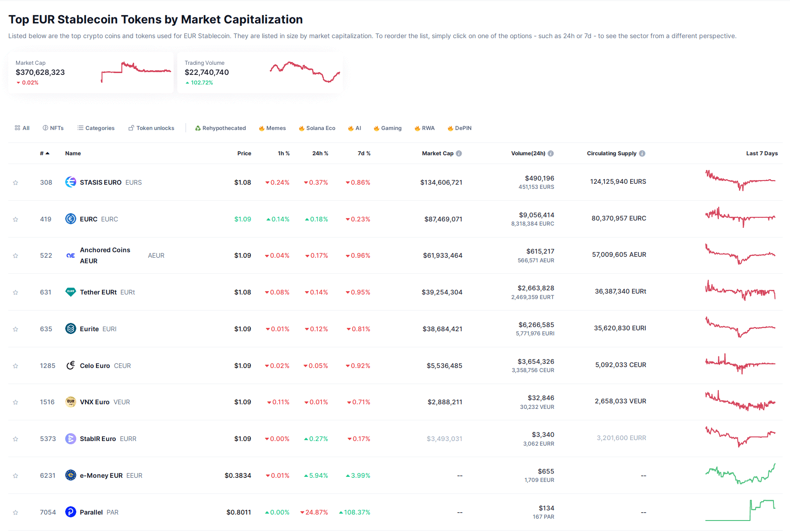The height and width of the screenshot is (532, 790).
Task: Open STASIS EURO $490,196 volume link
Action: coord(540,178)
